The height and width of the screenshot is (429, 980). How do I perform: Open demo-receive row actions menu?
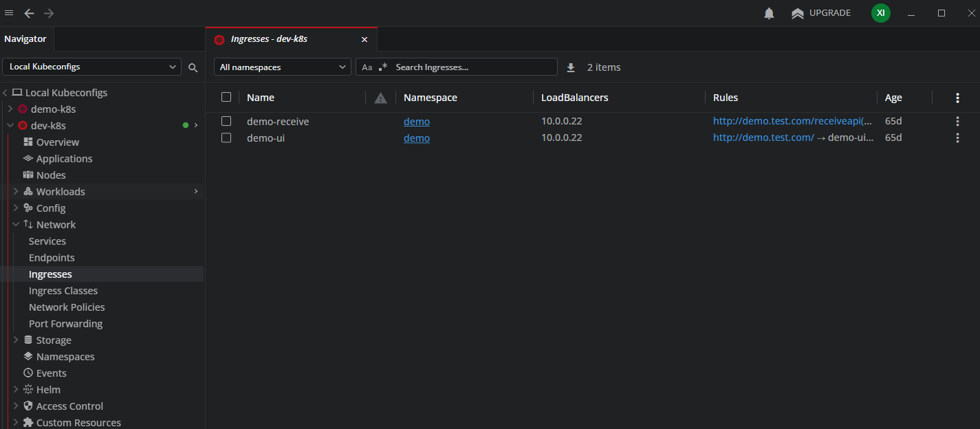pos(957,122)
